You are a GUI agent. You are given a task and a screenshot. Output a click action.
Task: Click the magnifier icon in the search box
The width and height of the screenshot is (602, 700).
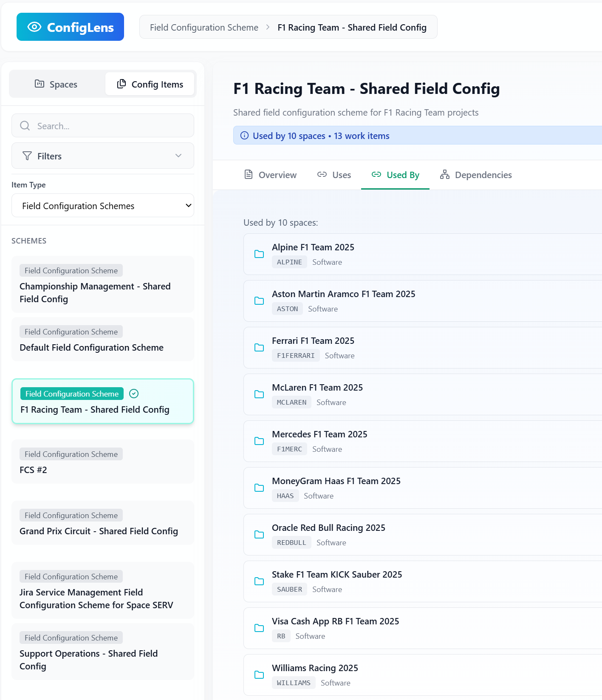(x=25, y=126)
